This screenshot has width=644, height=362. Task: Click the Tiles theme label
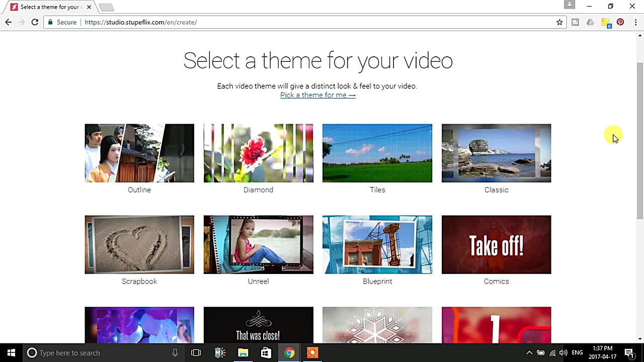377,190
